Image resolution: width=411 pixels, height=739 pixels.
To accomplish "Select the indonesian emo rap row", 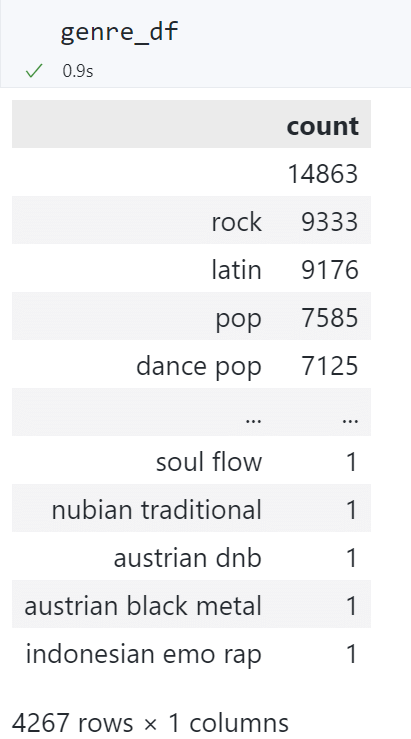I will [191, 654].
